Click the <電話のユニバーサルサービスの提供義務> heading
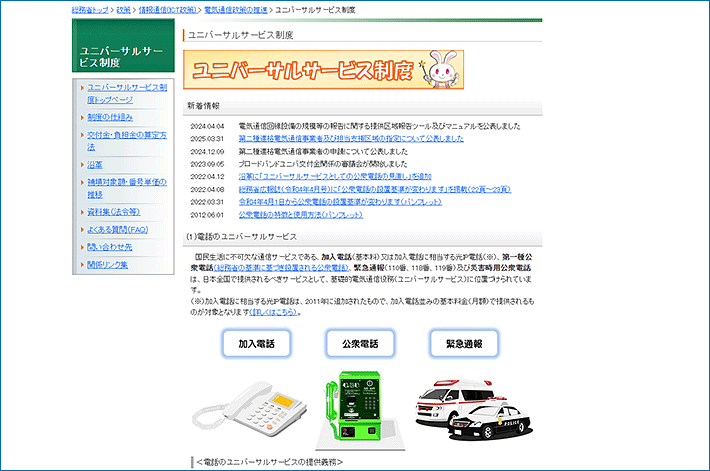 point(270,462)
